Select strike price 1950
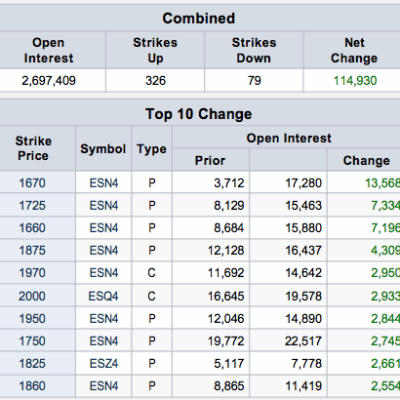The image size is (400, 400). coord(32,319)
